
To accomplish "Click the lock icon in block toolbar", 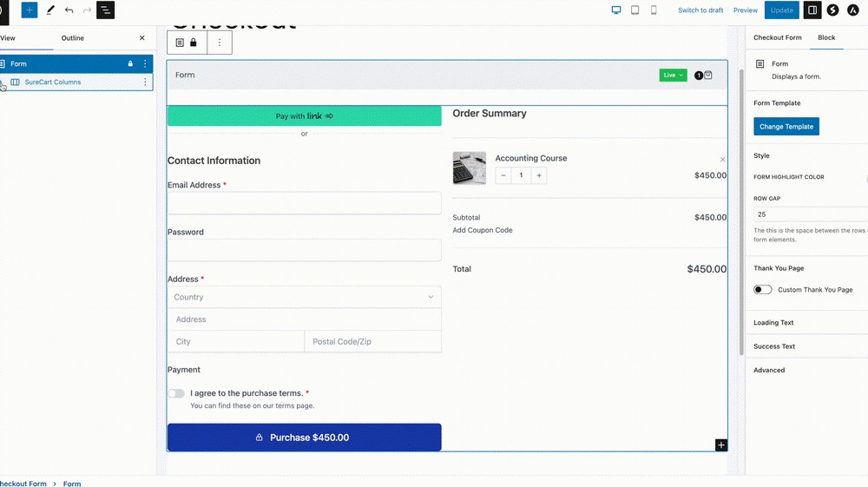I will (194, 43).
